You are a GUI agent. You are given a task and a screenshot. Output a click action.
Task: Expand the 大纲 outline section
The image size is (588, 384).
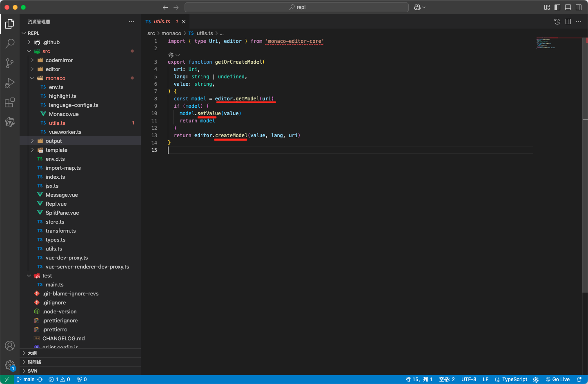[80, 353]
